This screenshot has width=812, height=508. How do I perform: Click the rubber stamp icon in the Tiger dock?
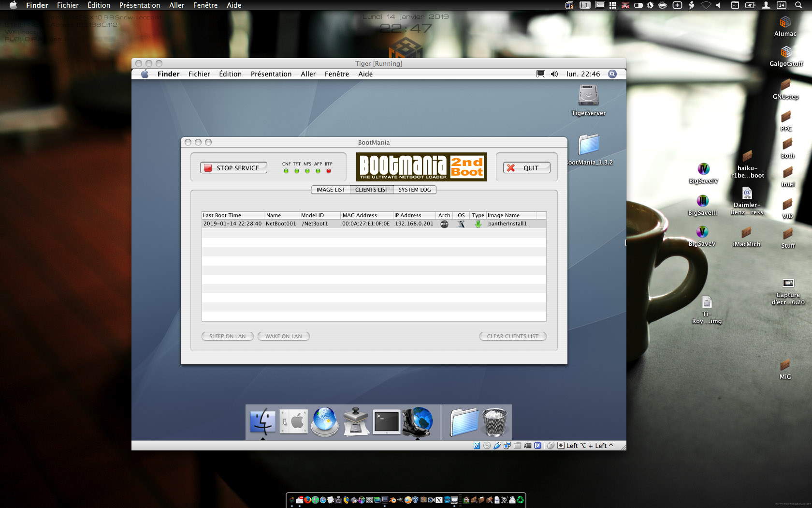[x=356, y=422]
